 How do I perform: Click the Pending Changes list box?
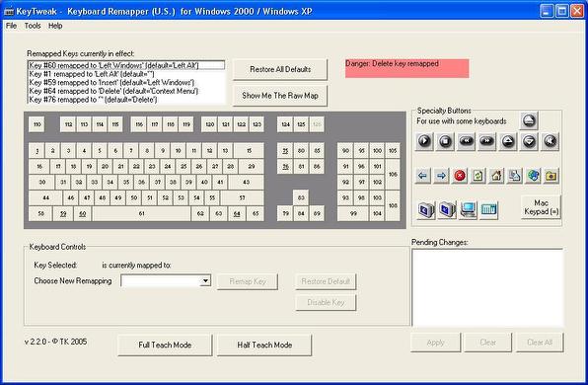click(487, 287)
